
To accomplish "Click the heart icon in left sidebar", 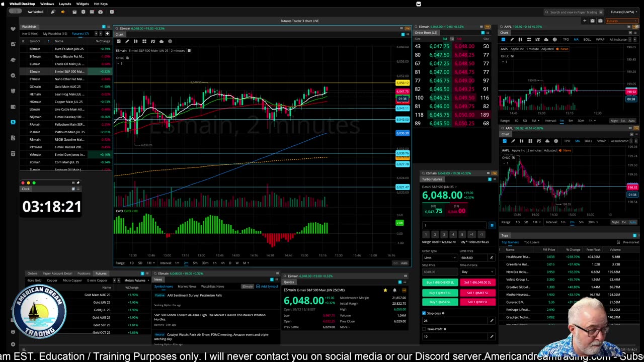I will click(13, 29).
